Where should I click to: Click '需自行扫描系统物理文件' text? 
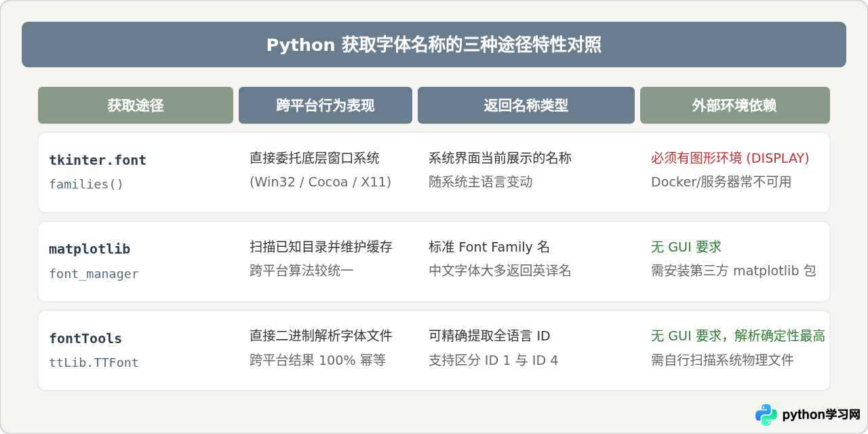tap(723, 360)
